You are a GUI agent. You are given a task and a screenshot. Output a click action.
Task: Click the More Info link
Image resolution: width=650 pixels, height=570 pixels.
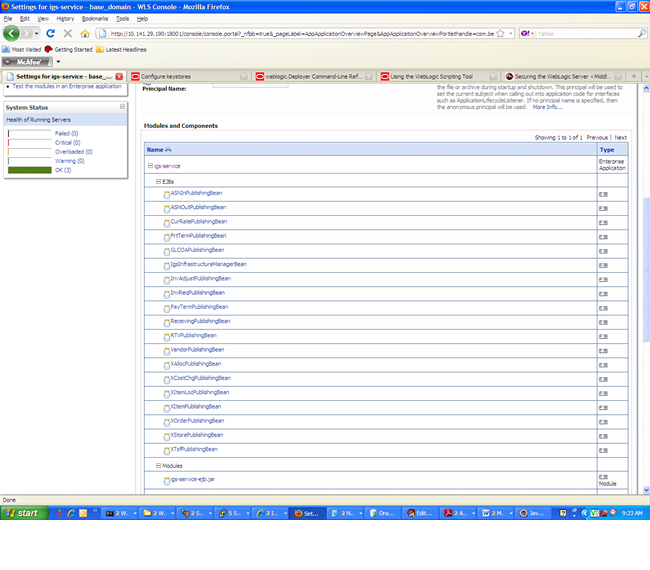point(548,107)
